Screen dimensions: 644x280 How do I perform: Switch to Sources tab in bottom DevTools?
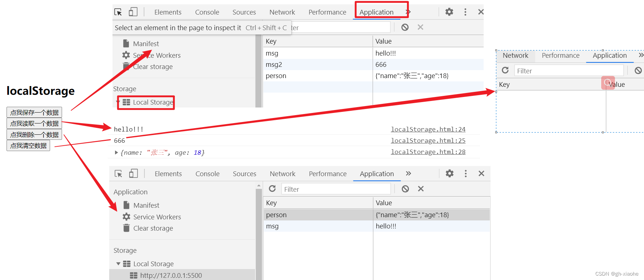pyautogui.click(x=245, y=174)
